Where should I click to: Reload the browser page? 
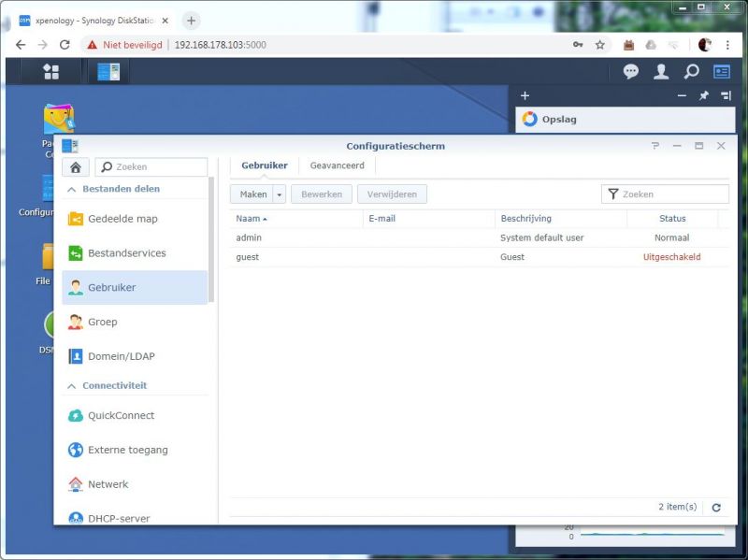click(x=65, y=45)
